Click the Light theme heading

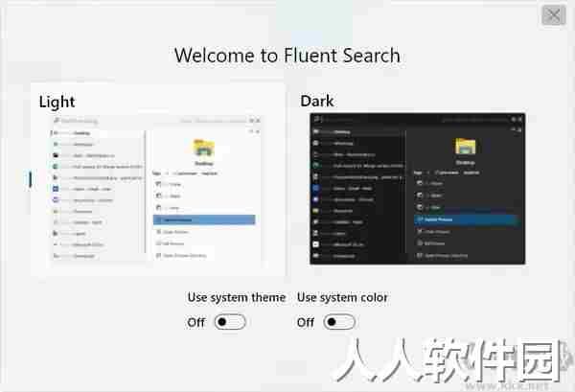[57, 102]
